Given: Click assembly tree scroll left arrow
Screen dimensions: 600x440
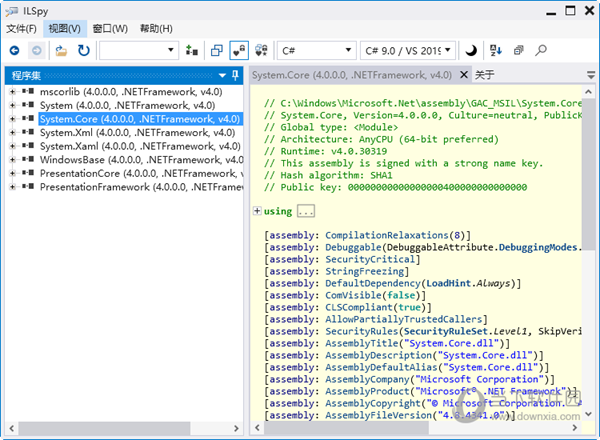Looking at the screenshot, I should pyautogui.click(x=11, y=428).
